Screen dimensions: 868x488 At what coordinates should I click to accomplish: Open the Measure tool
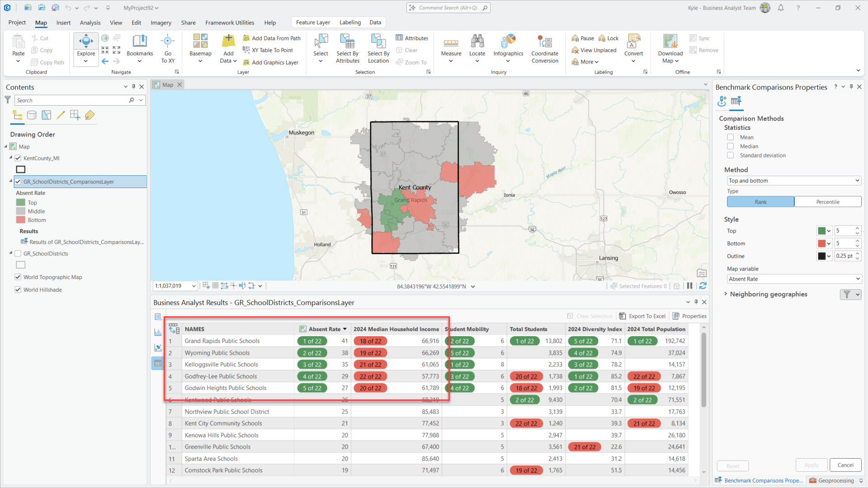click(451, 44)
